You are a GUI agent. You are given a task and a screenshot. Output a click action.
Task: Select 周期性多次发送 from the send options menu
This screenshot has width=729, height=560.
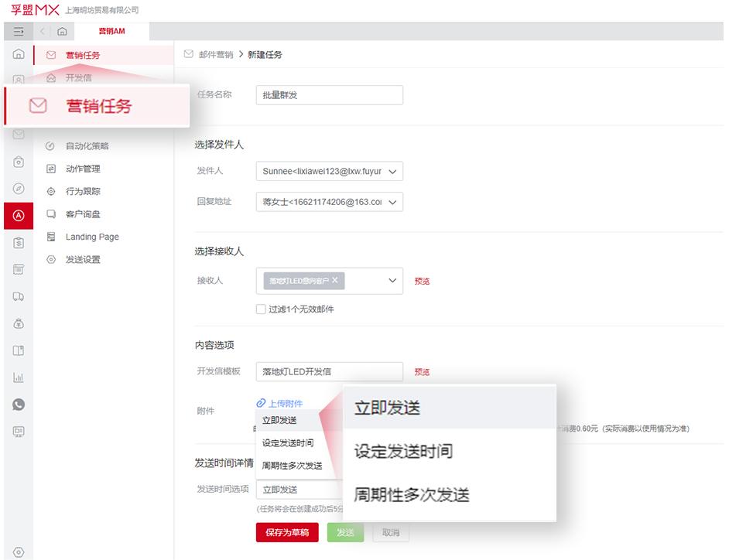click(412, 495)
